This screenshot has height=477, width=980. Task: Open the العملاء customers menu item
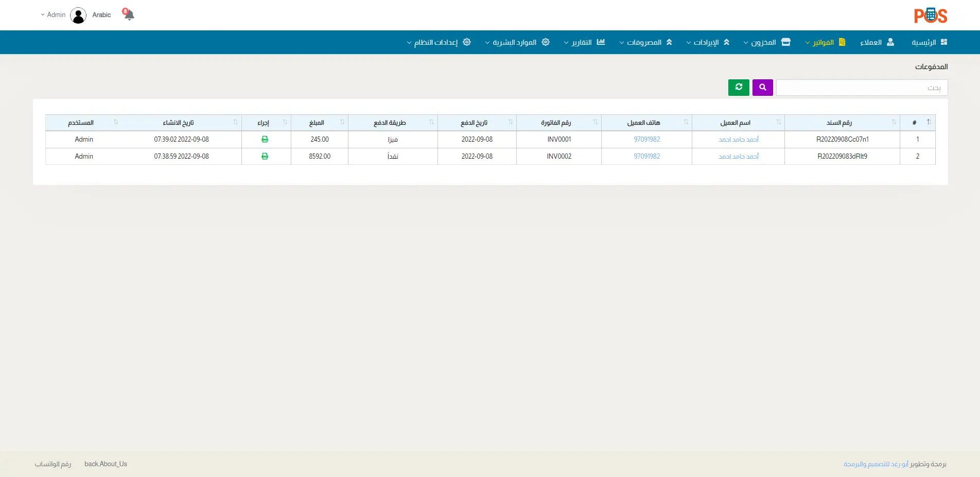pyautogui.click(x=877, y=42)
